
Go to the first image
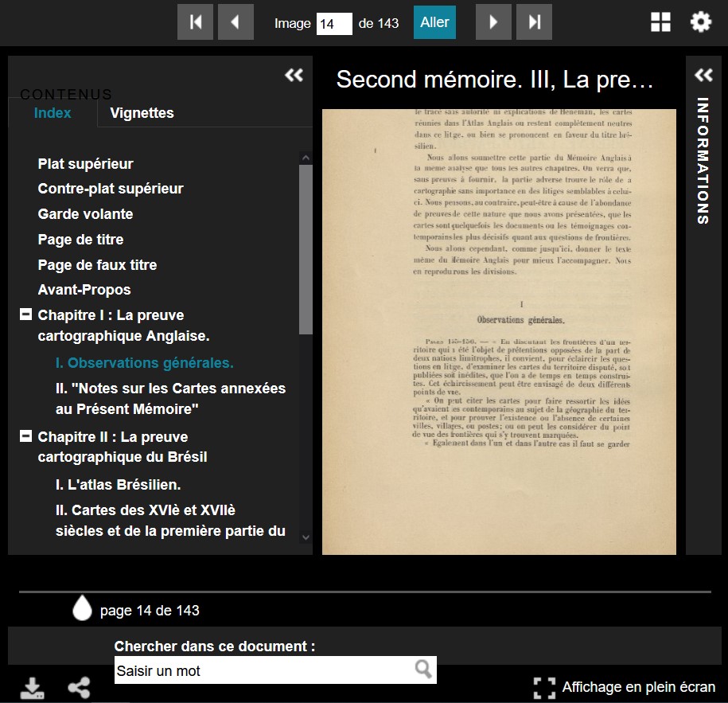point(195,22)
